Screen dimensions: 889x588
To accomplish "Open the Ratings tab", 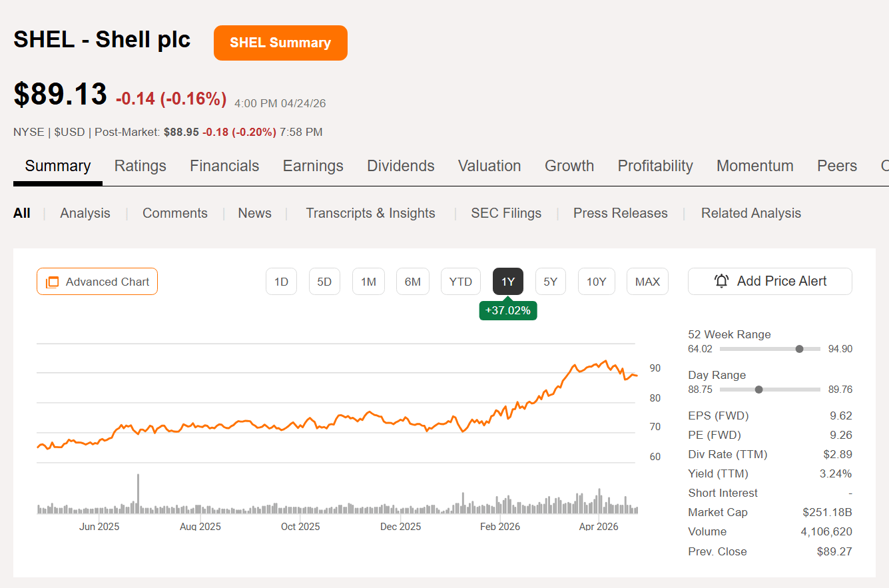I will (140, 166).
